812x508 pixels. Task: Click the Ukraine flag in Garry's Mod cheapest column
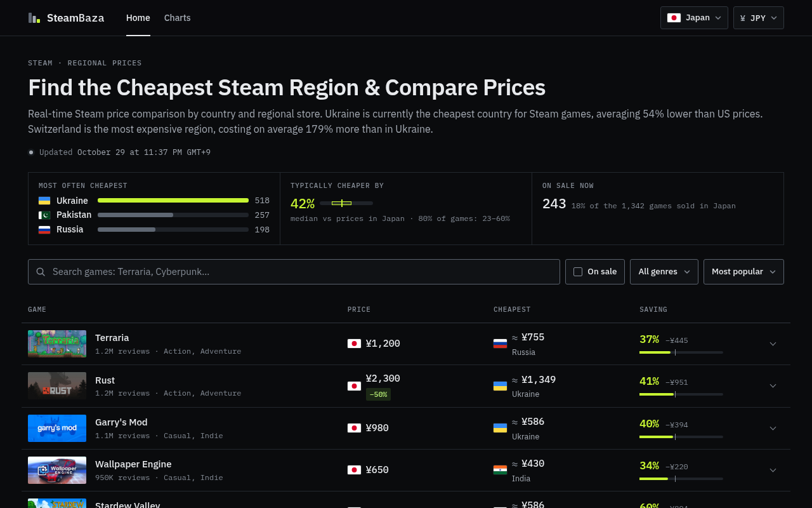coord(500,428)
